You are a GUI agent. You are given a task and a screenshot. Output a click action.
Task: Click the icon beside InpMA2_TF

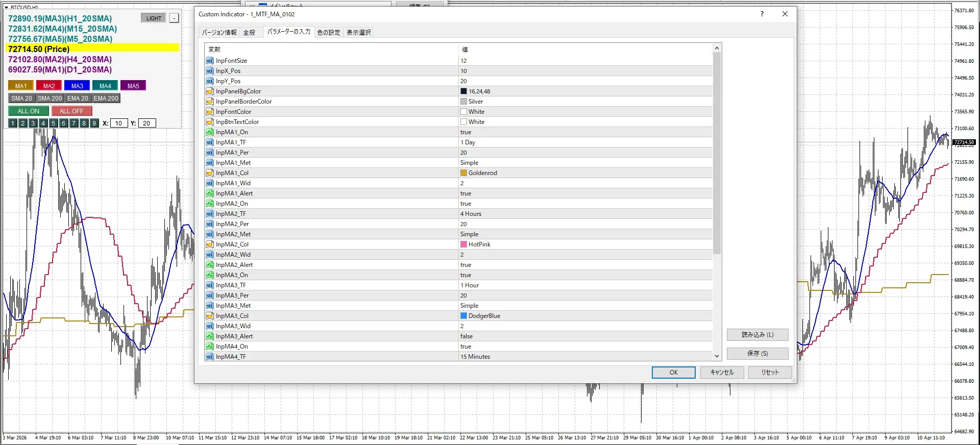[x=209, y=214]
